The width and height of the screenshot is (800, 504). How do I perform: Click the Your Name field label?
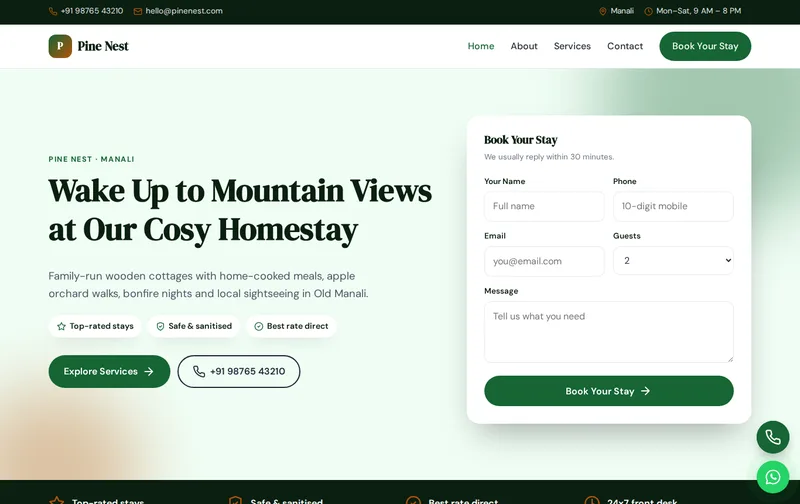tap(505, 182)
